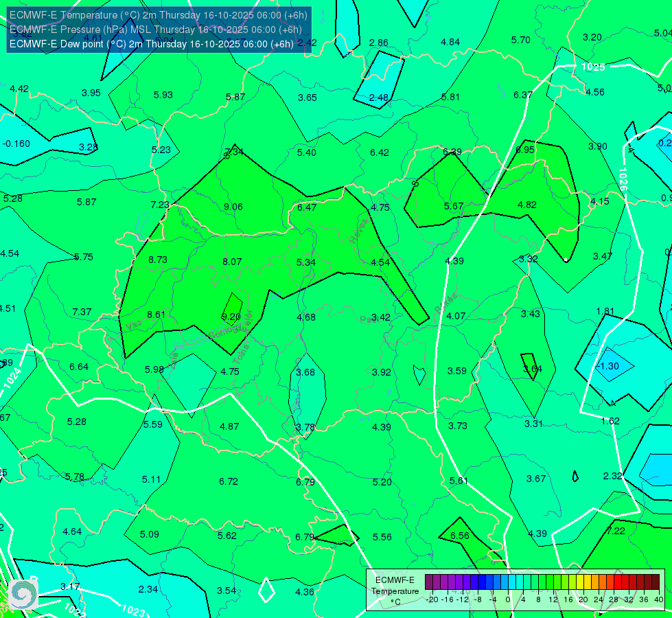Click the temperature value 3.31
This screenshot has height=618, width=672.
(533, 424)
